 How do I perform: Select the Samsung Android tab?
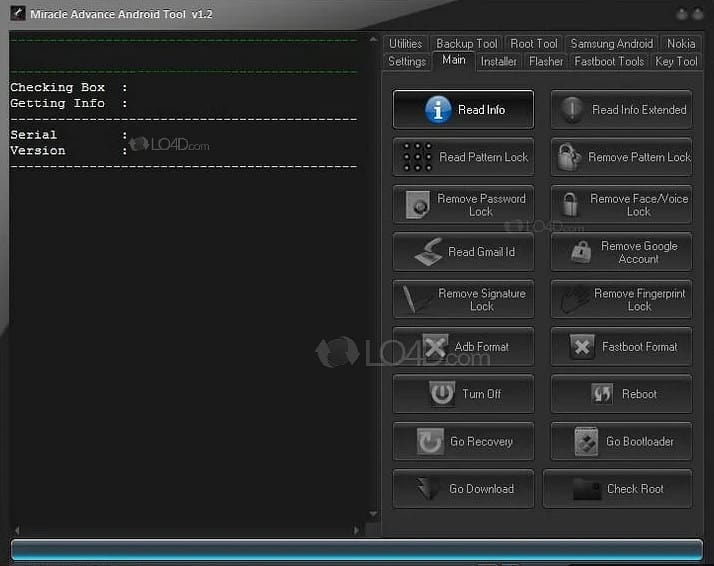pos(612,44)
